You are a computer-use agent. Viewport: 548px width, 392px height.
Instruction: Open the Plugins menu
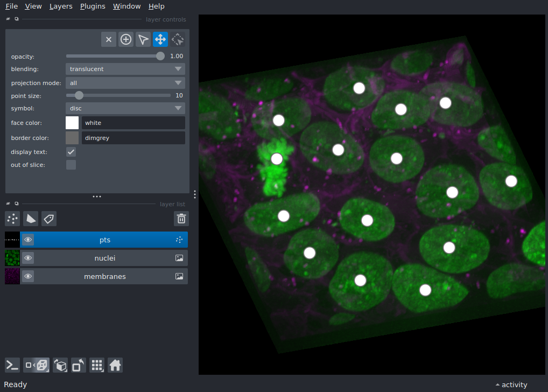coord(92,6)
